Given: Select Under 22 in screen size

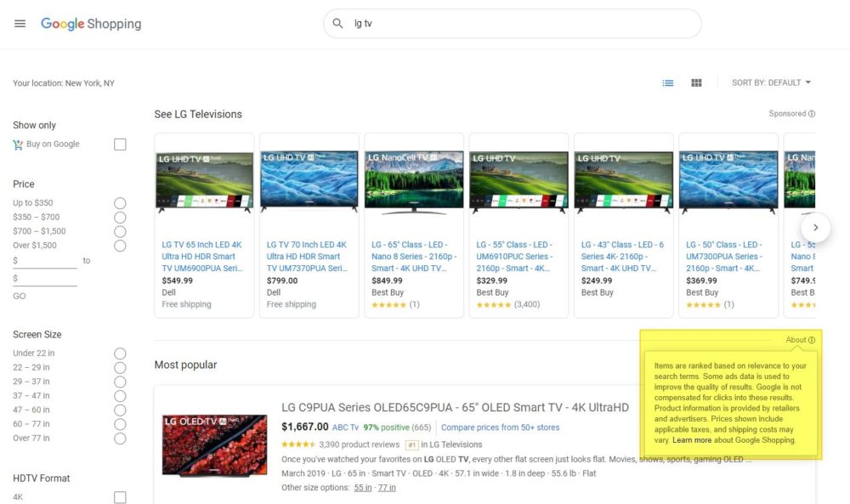Looking at the screenshot, I should (x=121, y=354).
